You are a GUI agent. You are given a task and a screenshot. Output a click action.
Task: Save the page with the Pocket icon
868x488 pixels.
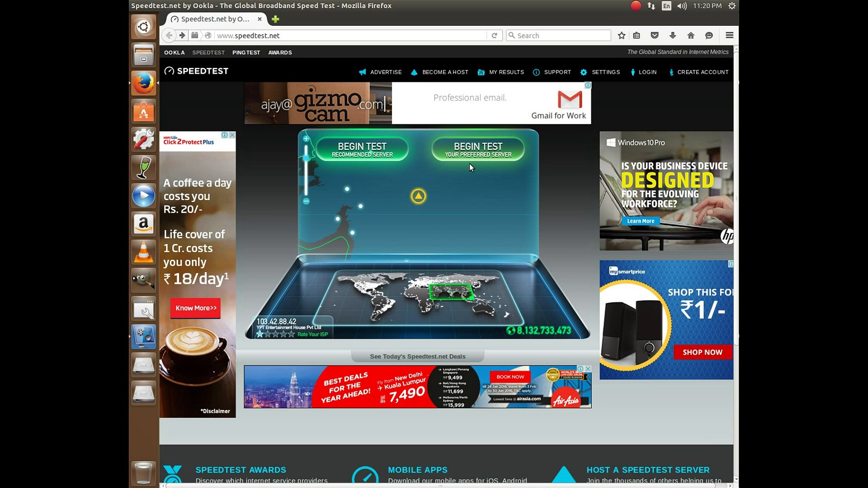coord(654,35)
